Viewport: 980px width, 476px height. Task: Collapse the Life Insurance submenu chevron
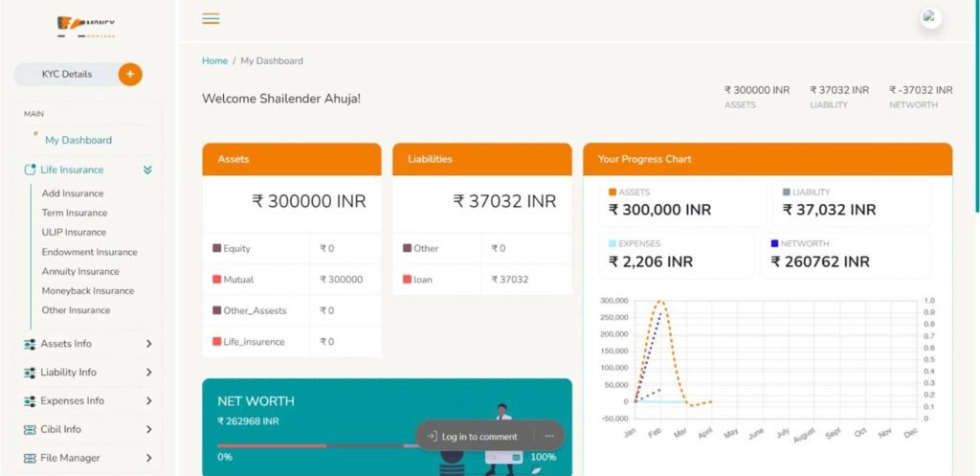(x=147, y=170)
